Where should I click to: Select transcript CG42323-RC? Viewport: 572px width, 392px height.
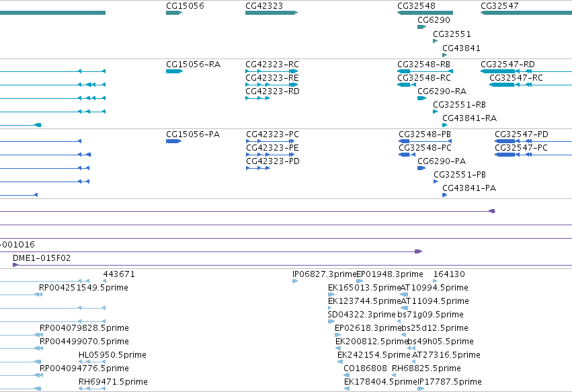click(272, 65)
